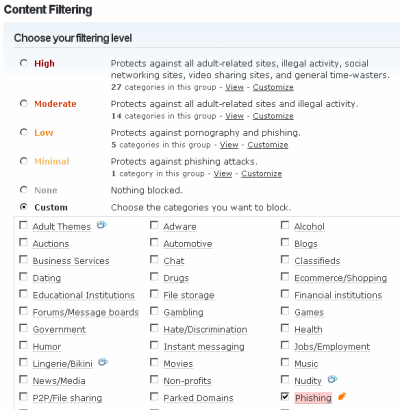Pick the Minimal filtering level
This screenshot has height=410, width=400.
pos(24,161)
